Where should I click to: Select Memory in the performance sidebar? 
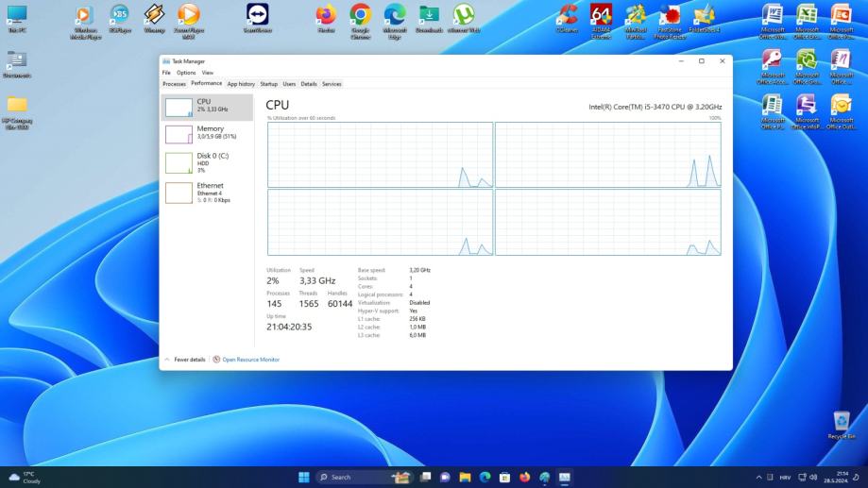(x=210, y=132)
